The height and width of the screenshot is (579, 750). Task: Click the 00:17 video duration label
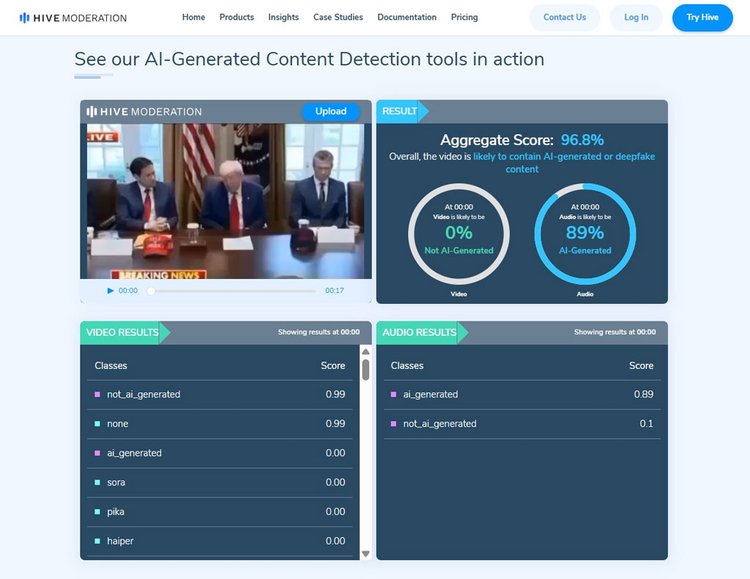point(334,290)
